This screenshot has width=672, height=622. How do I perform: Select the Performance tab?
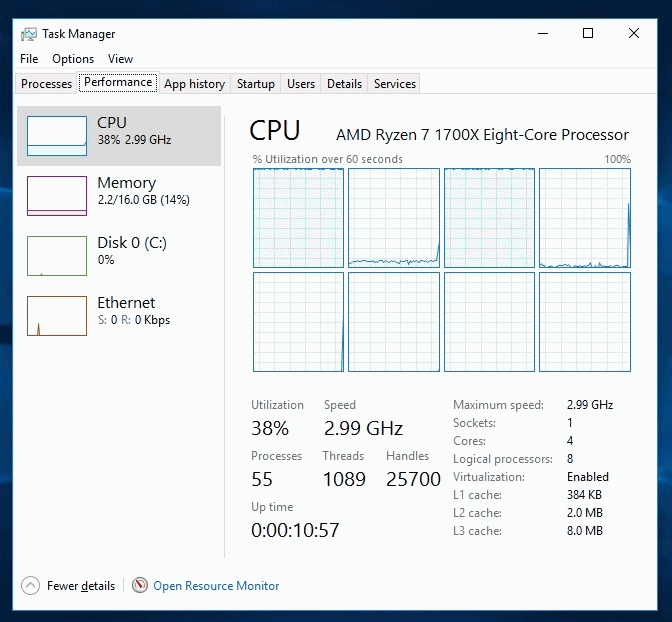(118, 82)
